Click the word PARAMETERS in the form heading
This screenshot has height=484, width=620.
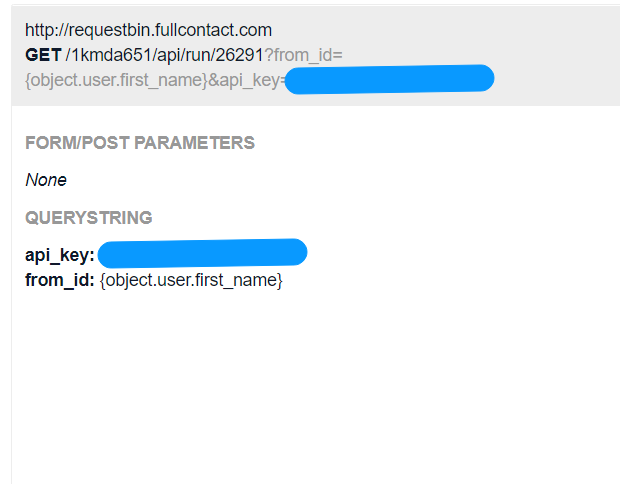pos(195,143)
